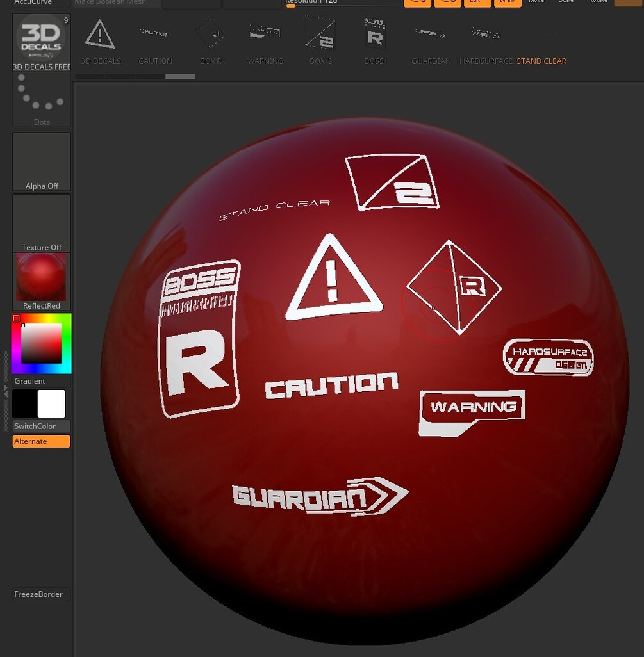Click SwitchColor to swap colors
Viewport: 644px width, 657px height.
click(x=42, y=426)
